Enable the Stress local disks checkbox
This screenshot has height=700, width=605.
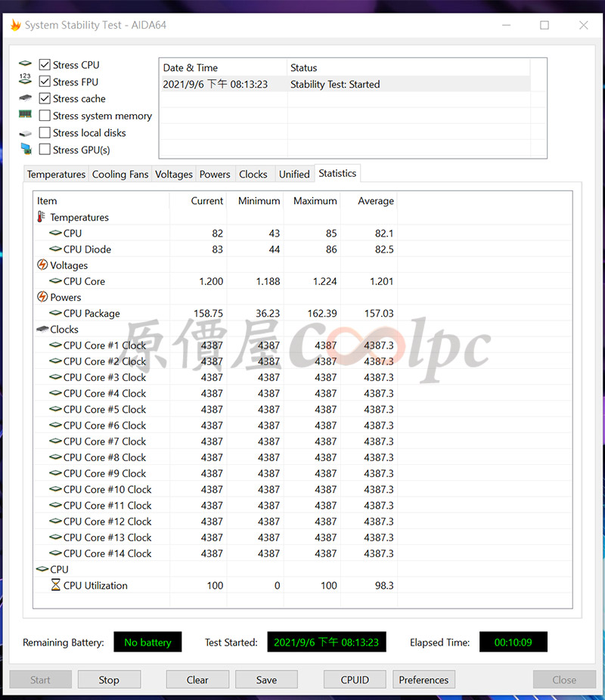pos(45,132)
